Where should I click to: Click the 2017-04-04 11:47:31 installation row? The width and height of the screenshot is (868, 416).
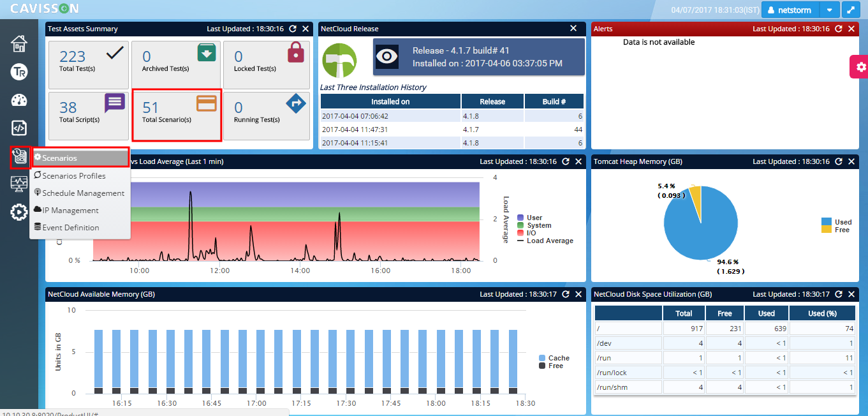click(452, 130)
